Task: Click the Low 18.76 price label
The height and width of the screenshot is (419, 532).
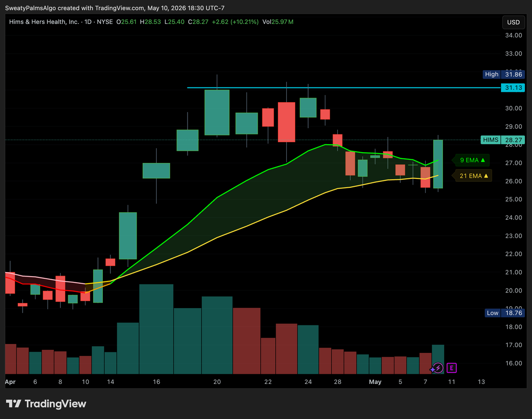Action: 504,313
